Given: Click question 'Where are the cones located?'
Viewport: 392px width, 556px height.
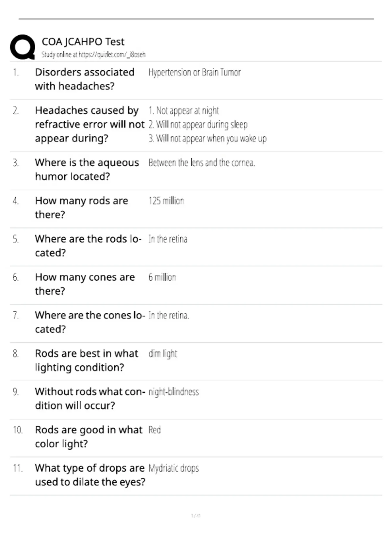Looking at the screenshot, I should (90, 322).
